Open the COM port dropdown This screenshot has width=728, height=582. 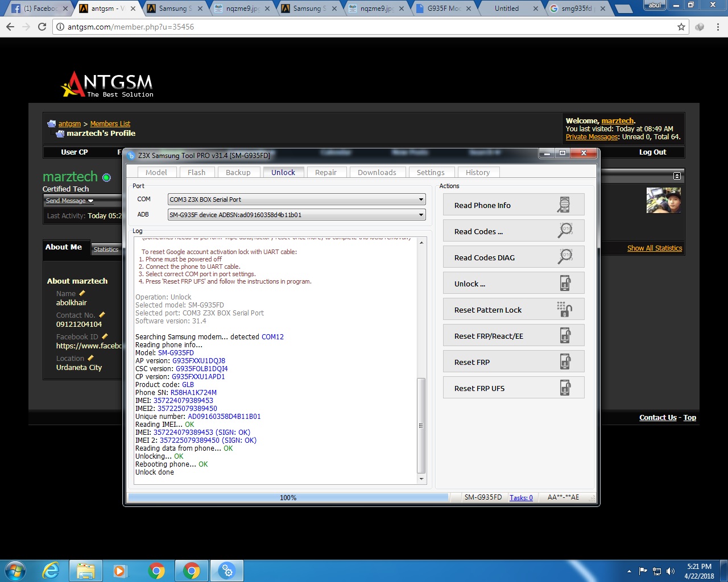click(x=297, y=199)
